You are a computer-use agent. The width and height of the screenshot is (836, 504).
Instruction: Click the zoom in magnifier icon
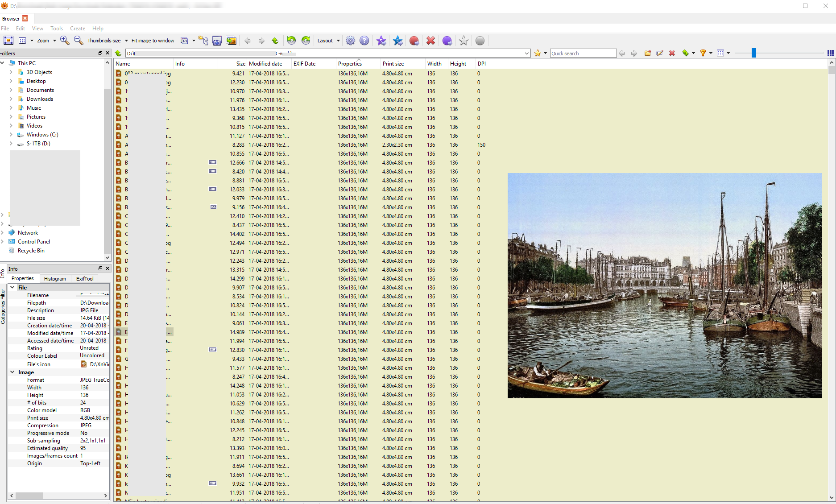pyautogui.click(x=65, y=41)
